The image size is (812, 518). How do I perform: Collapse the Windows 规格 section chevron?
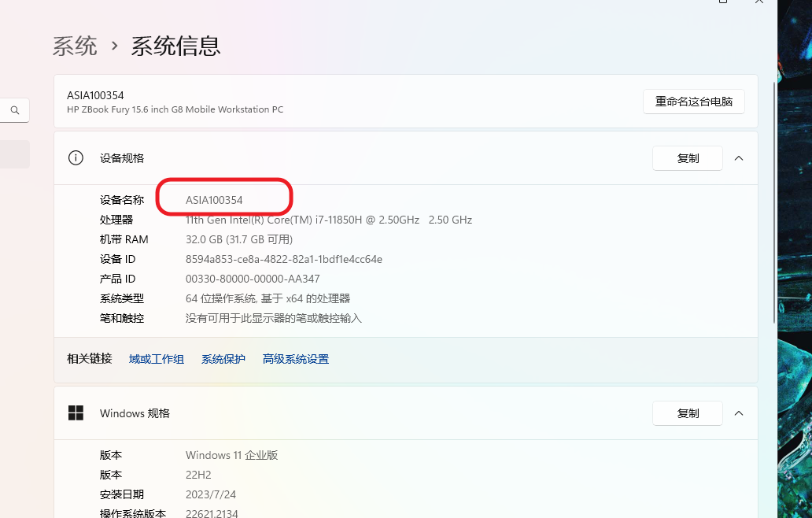click(x=739, y=413)
